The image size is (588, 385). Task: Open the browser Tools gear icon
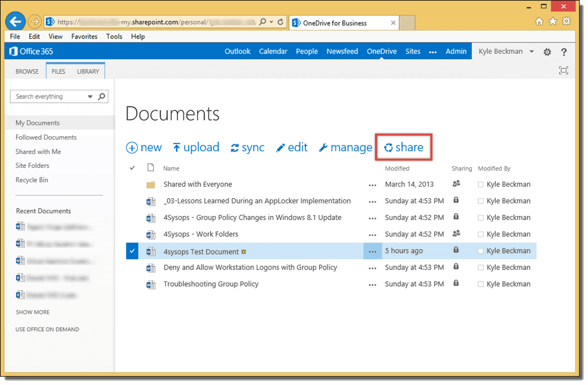(566, 21)
